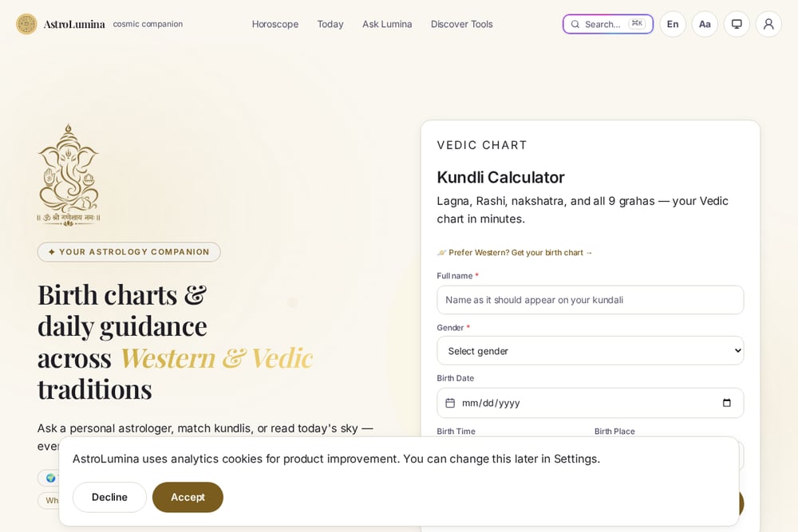Open the Aa text size control
The height and width of the screenshot is (532, 798).
pyautogui.click(x=705, y=24)
